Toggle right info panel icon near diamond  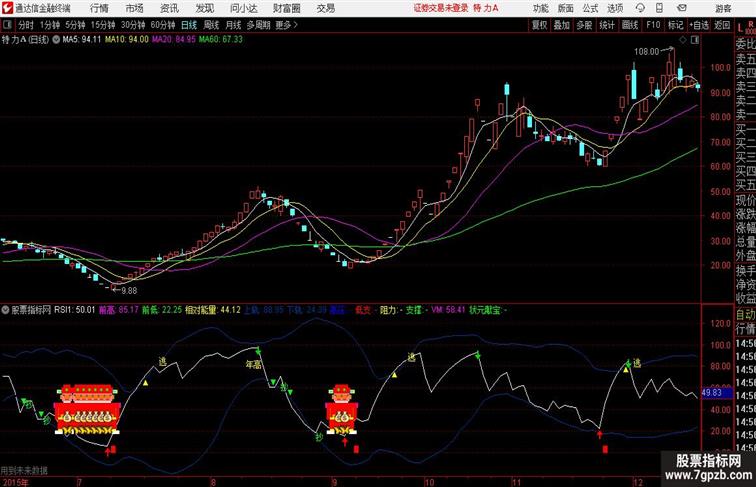[695, 40]
